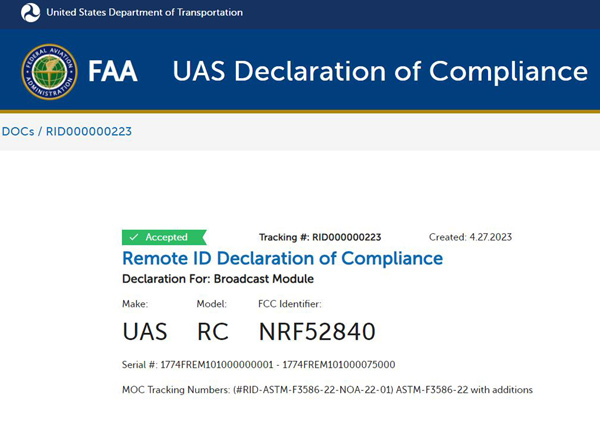
Task: Select the RID000000223 breadcrumb item
Action: click(89, 131)
